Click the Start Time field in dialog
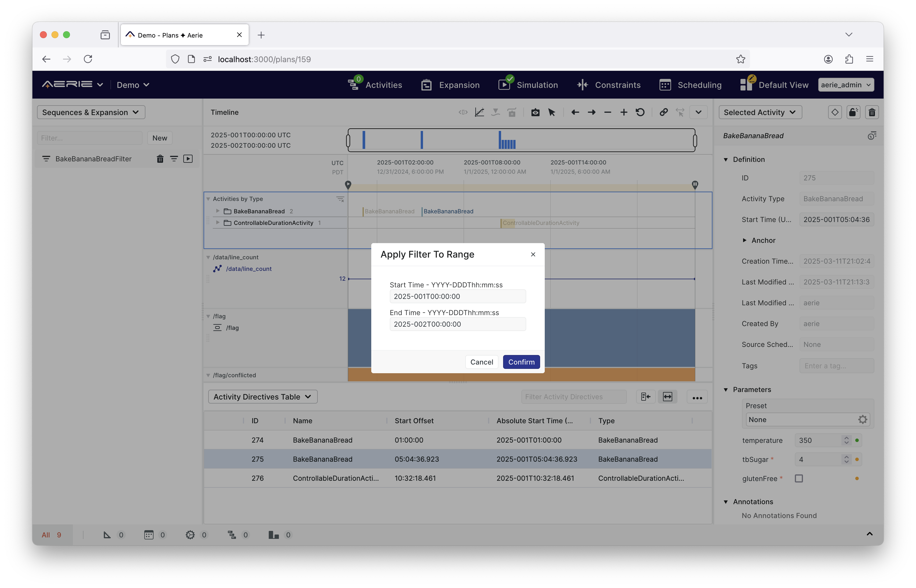This screenshot has height=588, width=916. click(457, 296)
